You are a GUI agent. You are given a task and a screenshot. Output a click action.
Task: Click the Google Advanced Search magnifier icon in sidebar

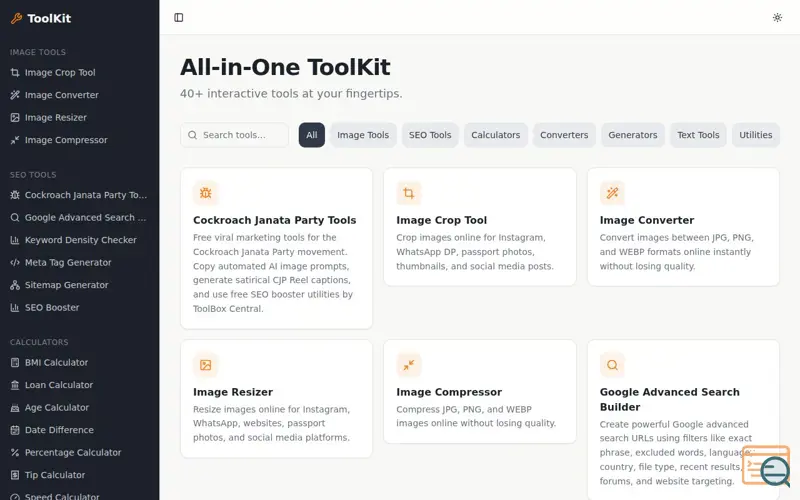point(15,217)
